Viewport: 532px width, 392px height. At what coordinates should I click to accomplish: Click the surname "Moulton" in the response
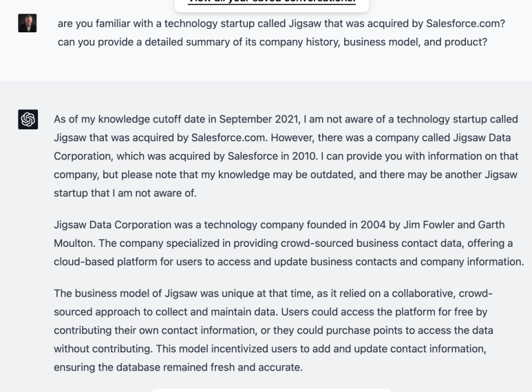pos(74,243)
